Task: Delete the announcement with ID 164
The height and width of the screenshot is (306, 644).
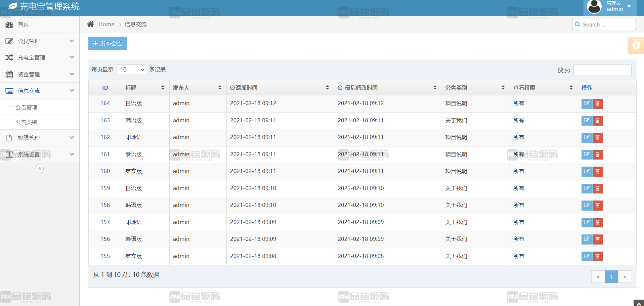Action: tap(598, 103)
